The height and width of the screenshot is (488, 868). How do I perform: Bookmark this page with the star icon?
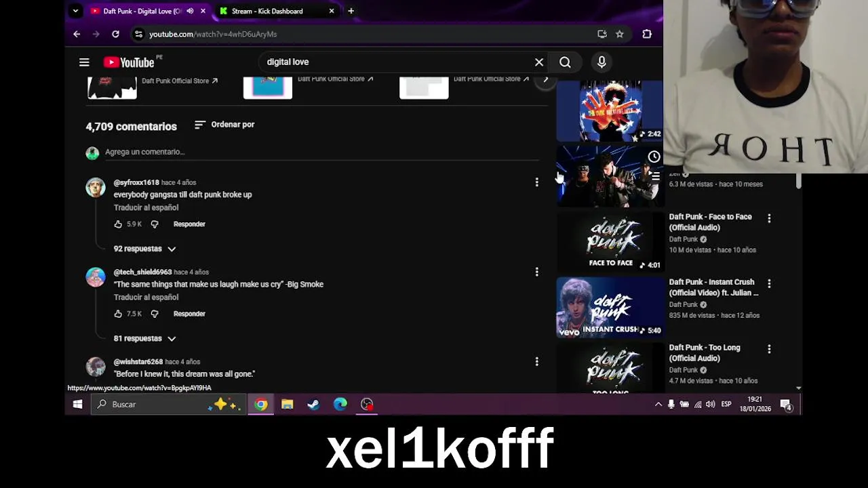(x=620, y=34)
